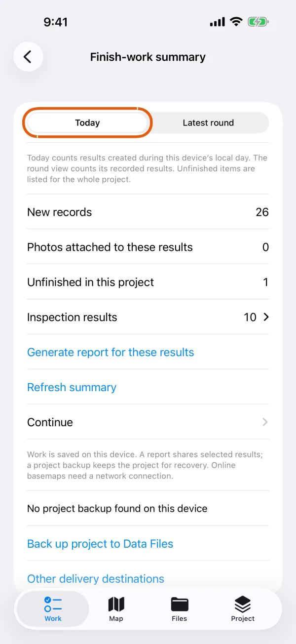Tap the New records row

tap(148, 212)
